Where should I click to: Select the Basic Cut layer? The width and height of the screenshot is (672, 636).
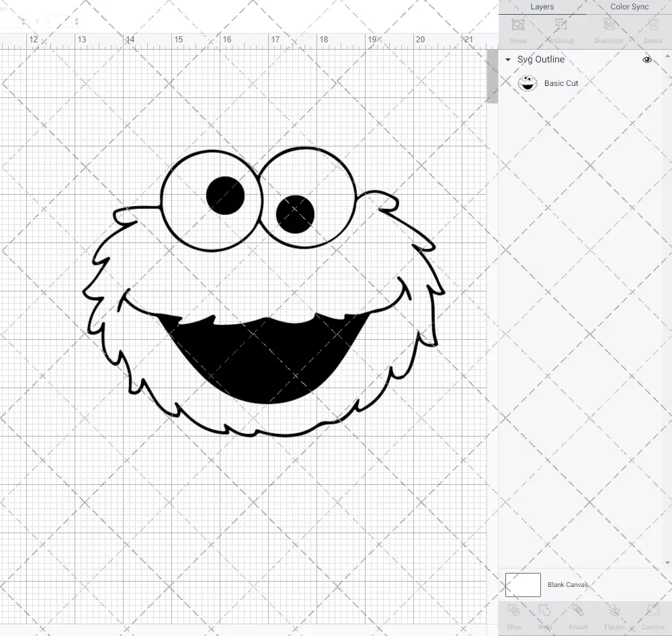click(562, 83)
